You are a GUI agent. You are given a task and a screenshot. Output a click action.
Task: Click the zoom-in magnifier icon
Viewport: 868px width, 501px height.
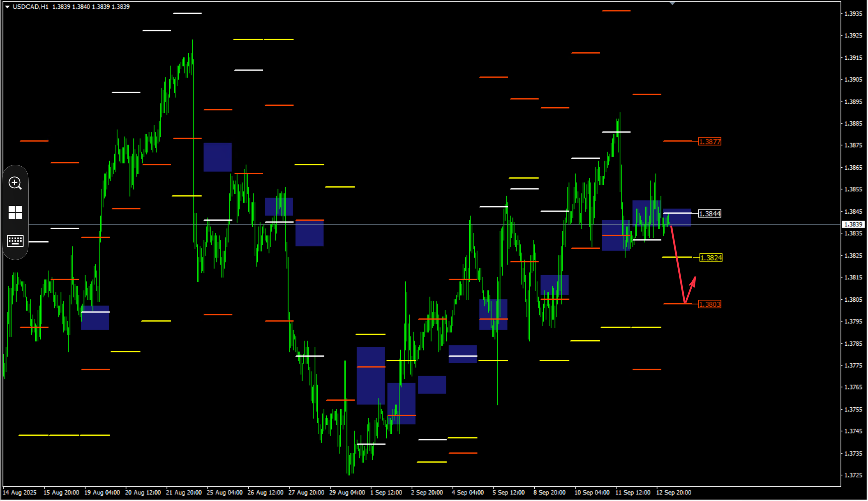click(x=15, y=183)
